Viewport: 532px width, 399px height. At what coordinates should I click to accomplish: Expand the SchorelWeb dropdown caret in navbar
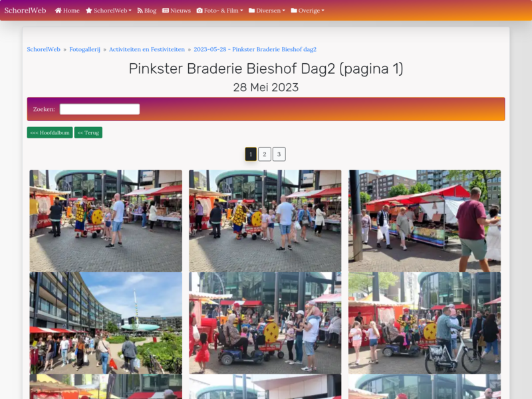click(130, 11)
